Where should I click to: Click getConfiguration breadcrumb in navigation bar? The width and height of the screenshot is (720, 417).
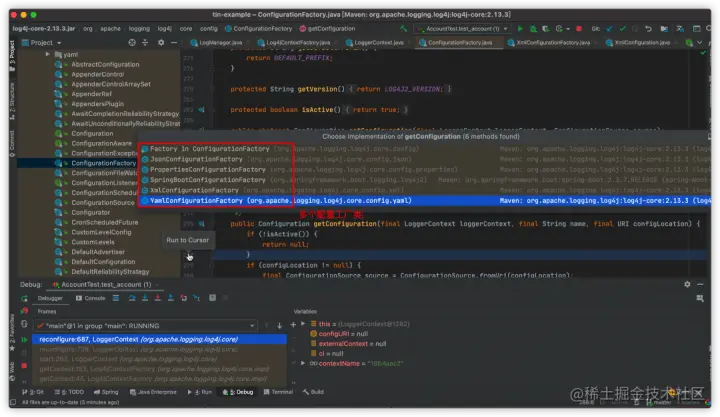tap(327, 28)
